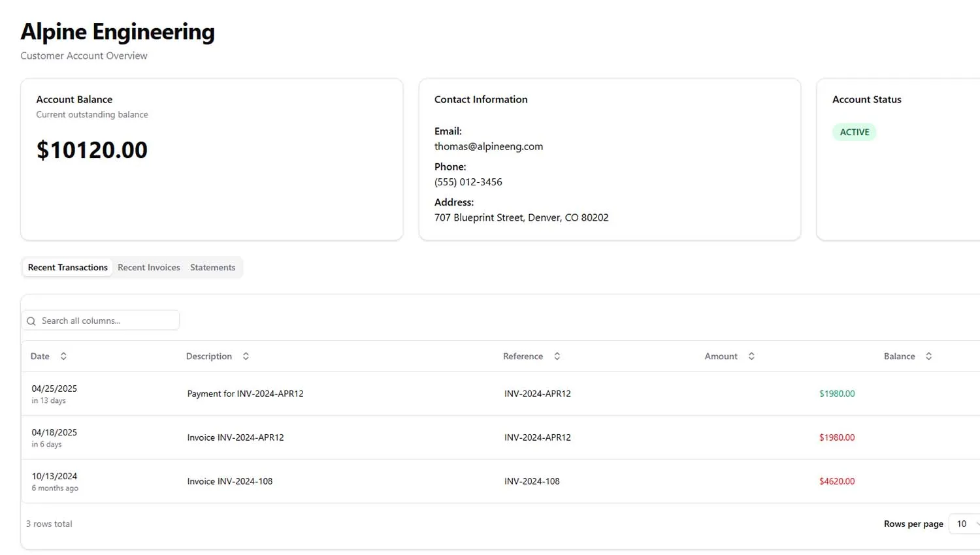Image resolution: width=980 pixels, height=555 pixels.
Task: Click the Current outstanding balance text
Action: pyautogui.click(x=92, y=114)
